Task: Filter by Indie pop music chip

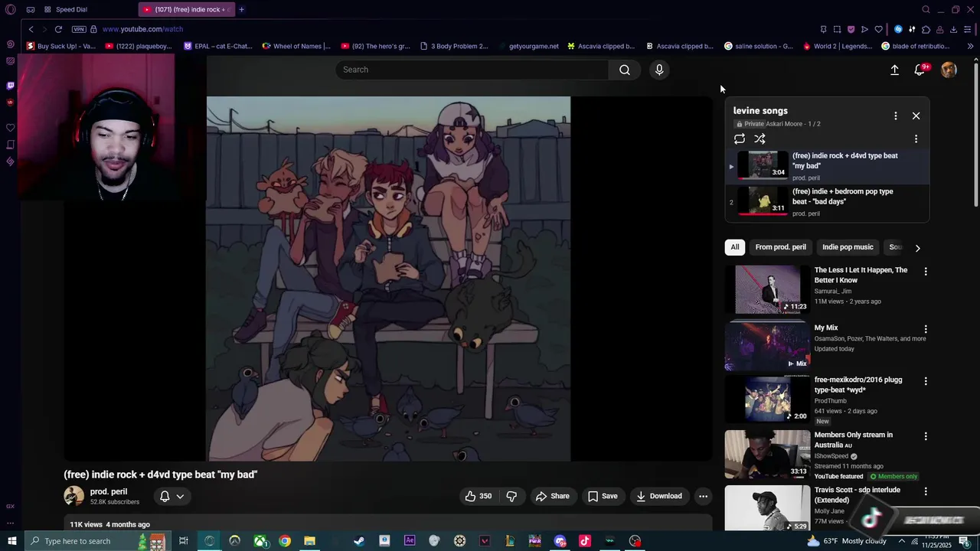Action: tap(848, 247)
